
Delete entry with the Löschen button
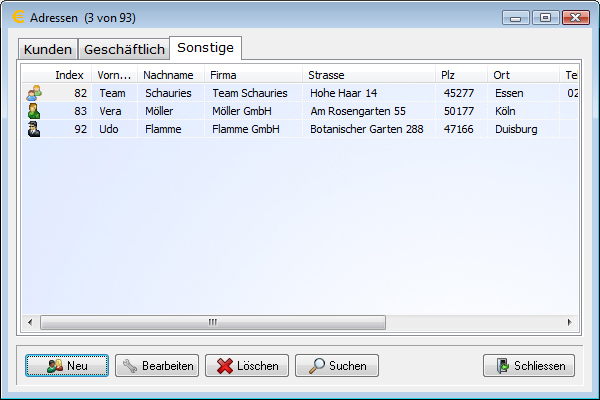pos(247,366)
